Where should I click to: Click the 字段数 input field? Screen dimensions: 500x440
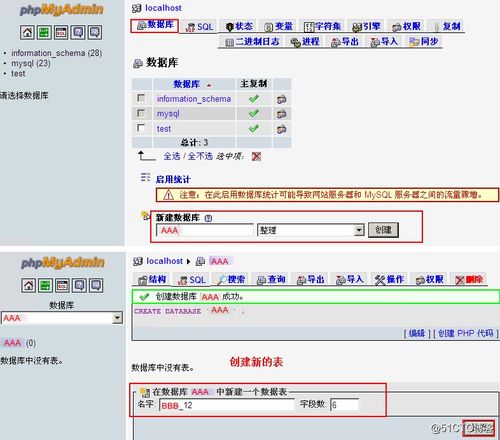click(344, 405)
